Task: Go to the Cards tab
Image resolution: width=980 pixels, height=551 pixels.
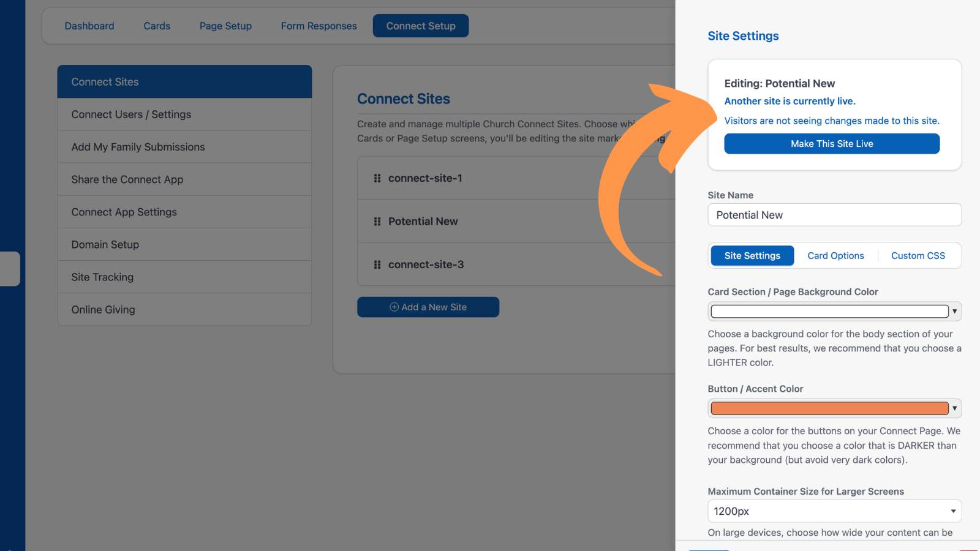Action: (157, 26)
